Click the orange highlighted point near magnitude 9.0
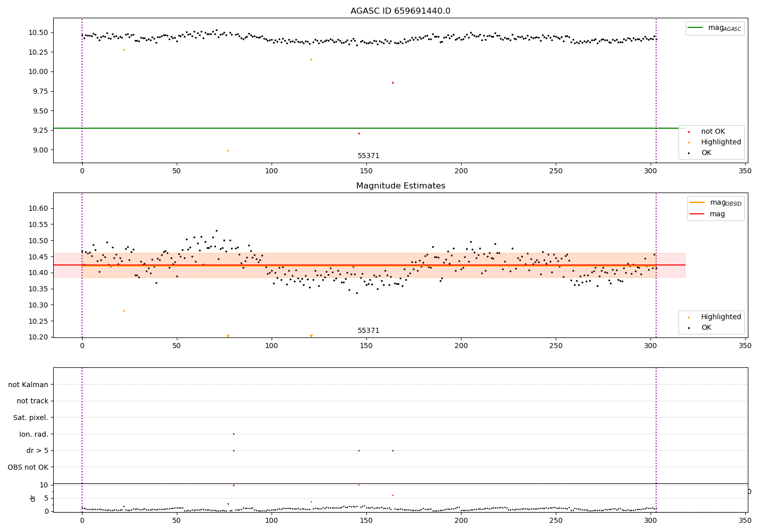This screenshot has height=532, width=760. tap(228, 150)
